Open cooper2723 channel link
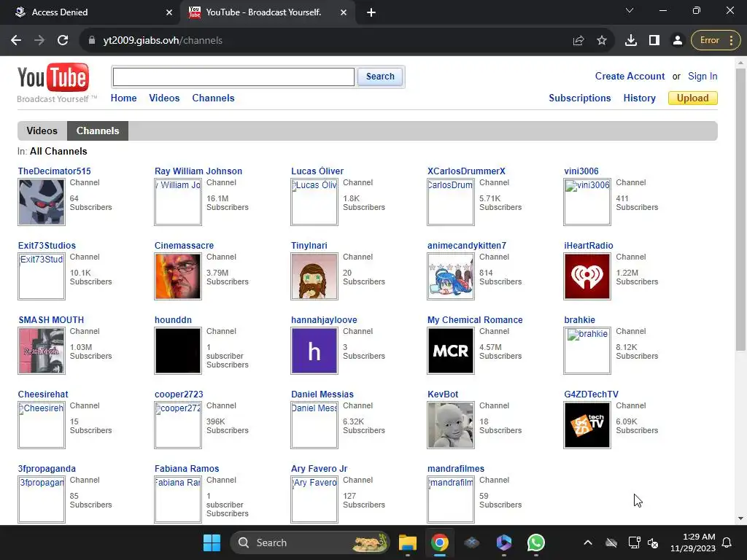Screen dimensions: 747x560 click(179, 394)
